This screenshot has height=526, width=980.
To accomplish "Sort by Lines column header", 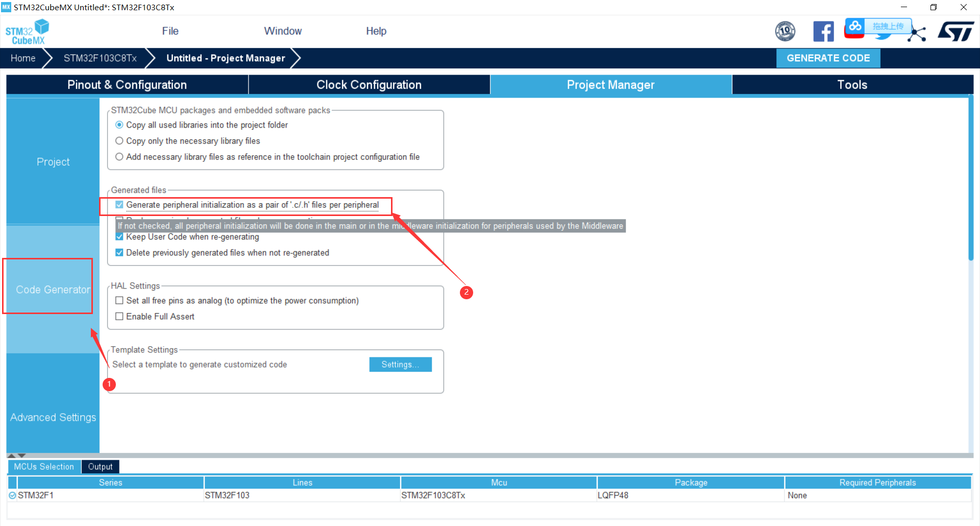I will 302,483.
